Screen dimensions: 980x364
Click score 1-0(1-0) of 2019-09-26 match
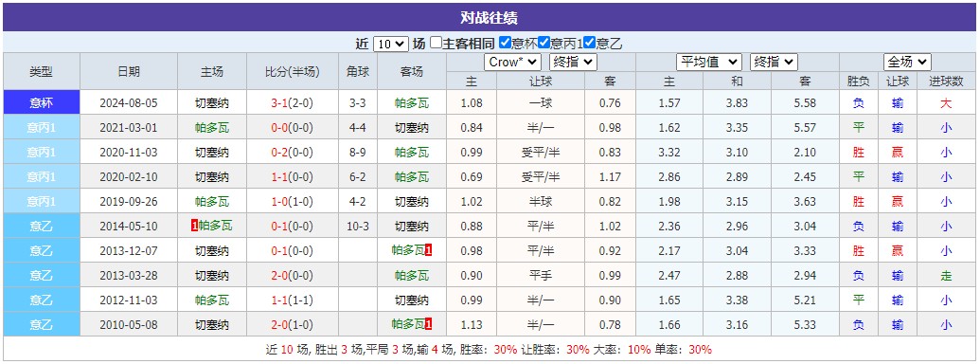(x=293, y=201)
